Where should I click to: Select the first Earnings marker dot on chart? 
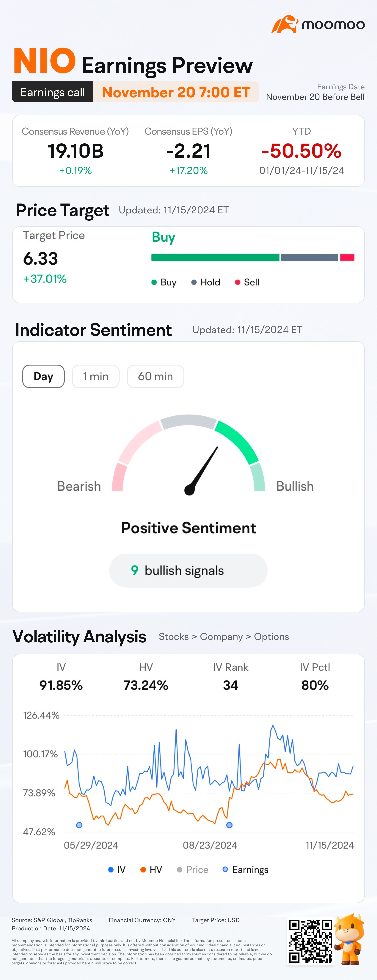point(79,825)
